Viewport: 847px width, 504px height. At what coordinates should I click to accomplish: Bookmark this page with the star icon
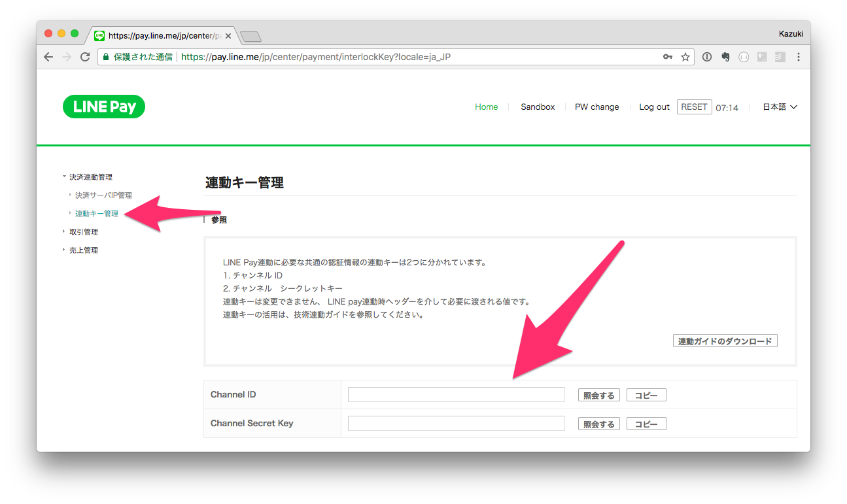685,57
